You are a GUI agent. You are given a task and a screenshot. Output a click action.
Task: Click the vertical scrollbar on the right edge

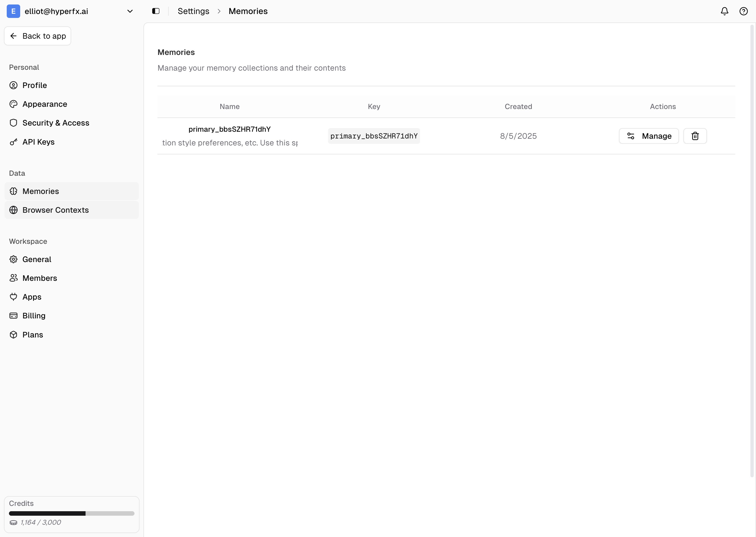(752, 251)
